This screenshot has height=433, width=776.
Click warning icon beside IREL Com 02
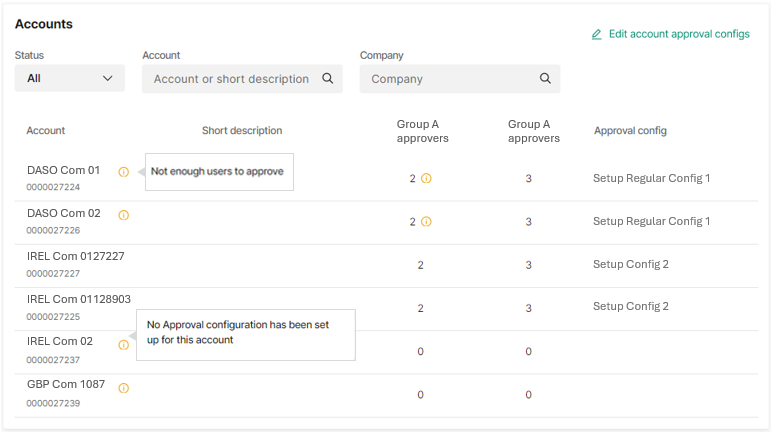point(124,344)
